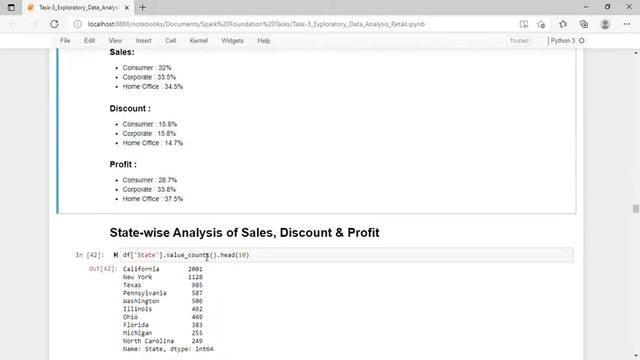640x360 pixels.
Task: Click the scrollbar up arrow
Action: pyautogui.click(x=636, y=53)
